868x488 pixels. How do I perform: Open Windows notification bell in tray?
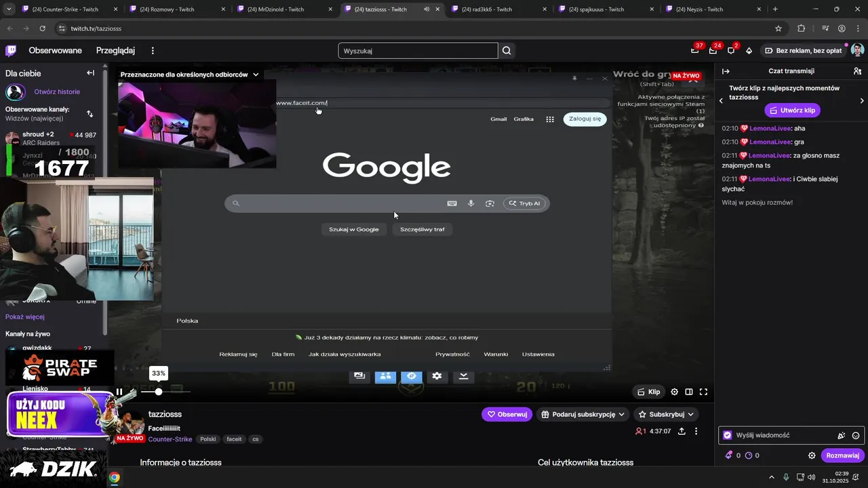[856, 477]
